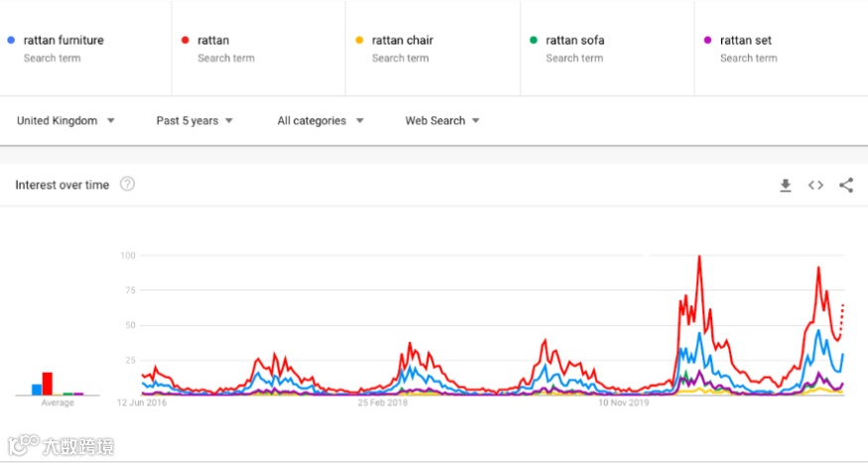Select the rattan set search term

coord(746,41)
